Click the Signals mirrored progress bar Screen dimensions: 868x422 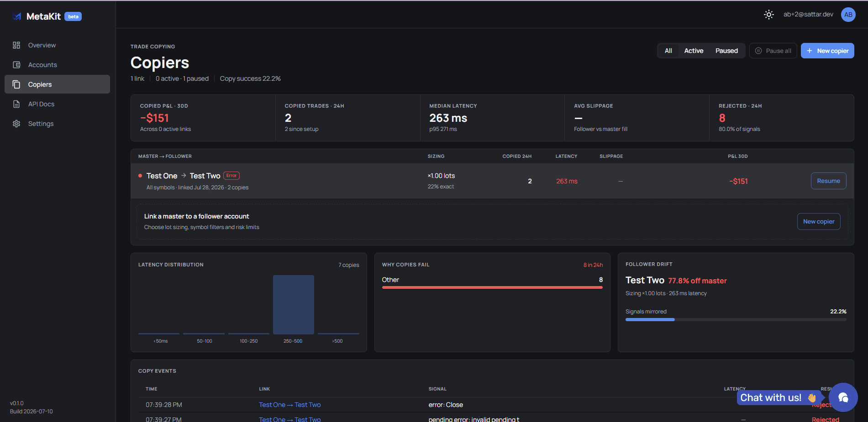736,320
